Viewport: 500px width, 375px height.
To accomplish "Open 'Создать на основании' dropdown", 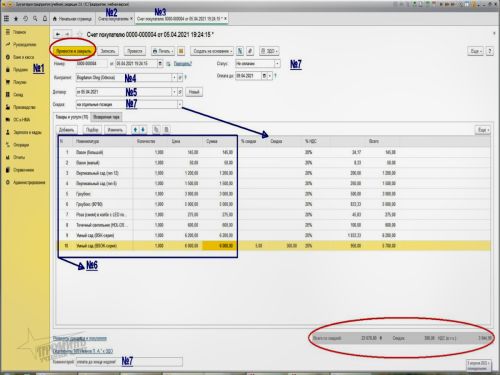I will 212,51.
